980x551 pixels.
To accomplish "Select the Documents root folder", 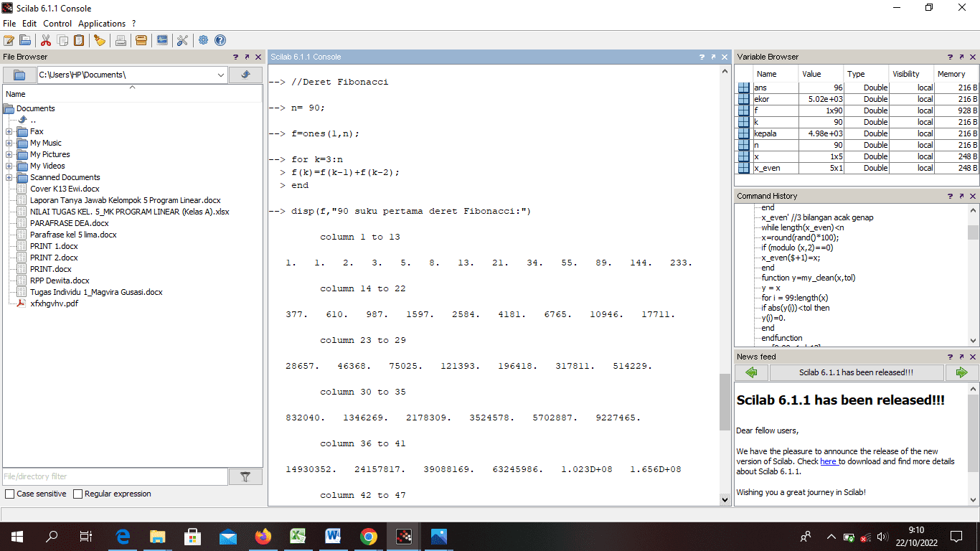I will [35, 108].
